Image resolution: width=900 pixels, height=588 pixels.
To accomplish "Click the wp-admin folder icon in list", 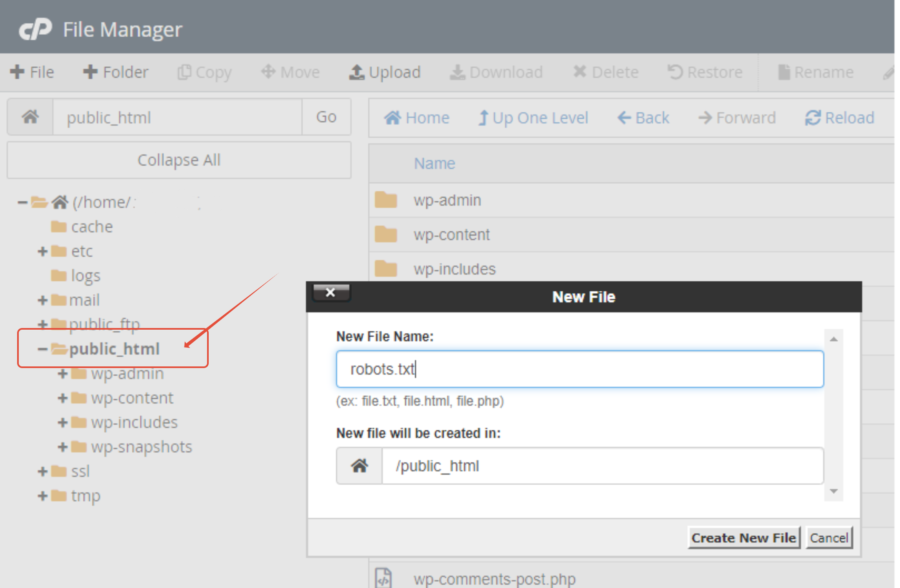I will pyautogui.click(x=386, y=200).
